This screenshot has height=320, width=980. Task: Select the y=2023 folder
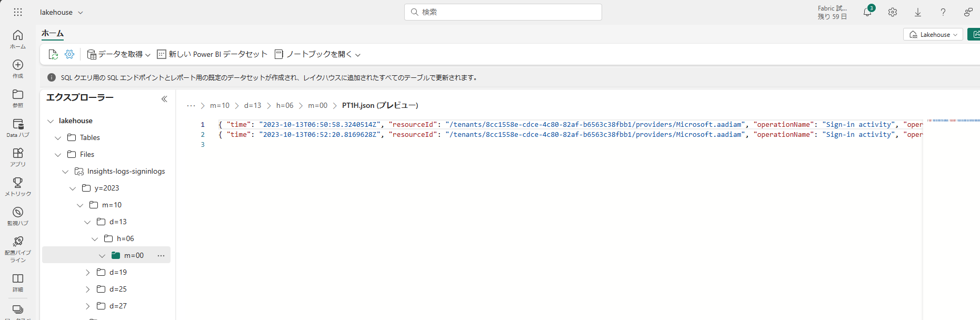point(106,188)
